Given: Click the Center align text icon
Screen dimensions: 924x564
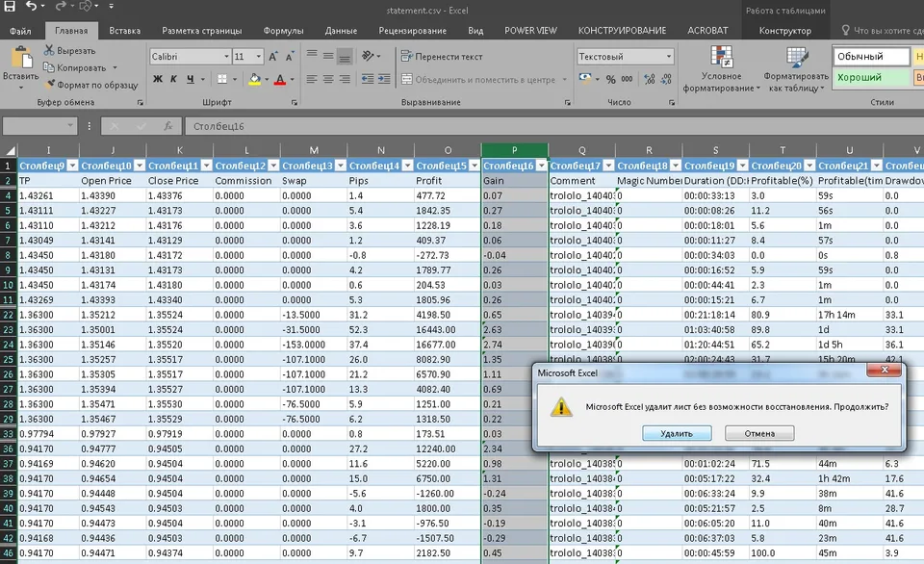Looking at the screenshot, I should click(328, 79).
